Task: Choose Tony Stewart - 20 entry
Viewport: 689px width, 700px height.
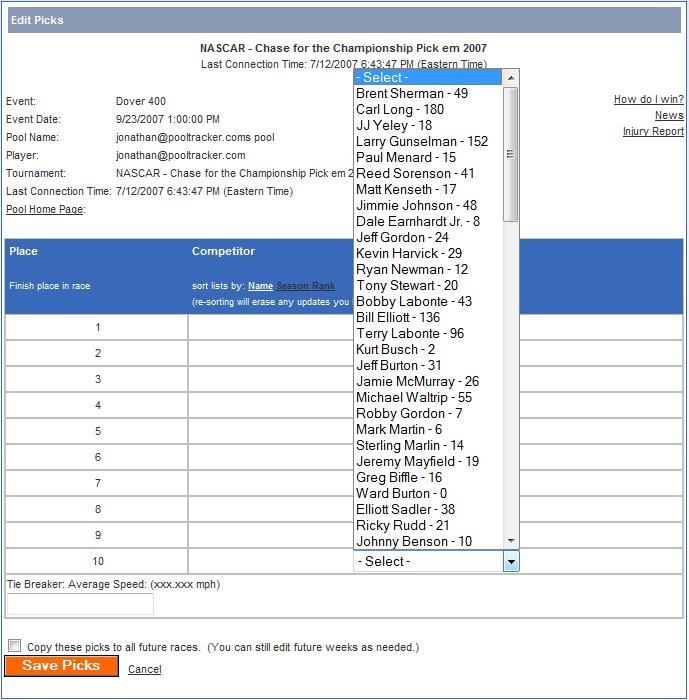Action: point(428,285)
